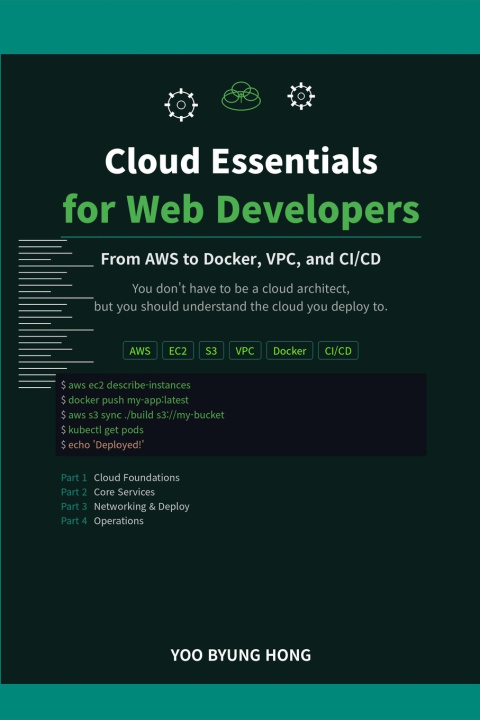Click author name 'YOO BYUNG HONG'
The image size is (480, 720).
tap(241, 655)
